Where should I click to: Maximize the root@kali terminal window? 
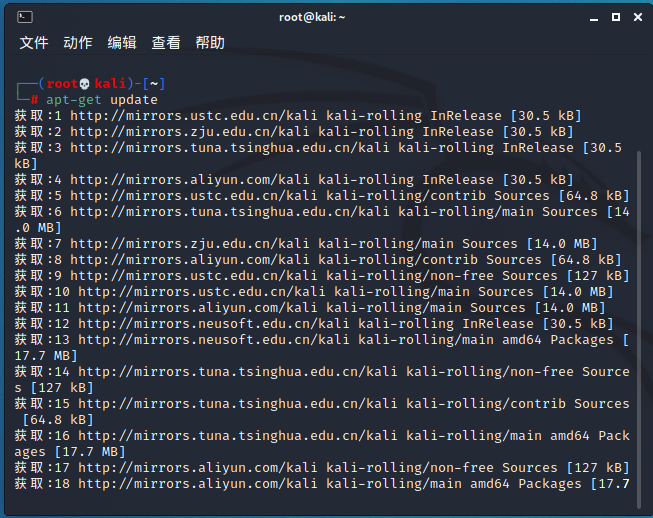click(616, 17)
